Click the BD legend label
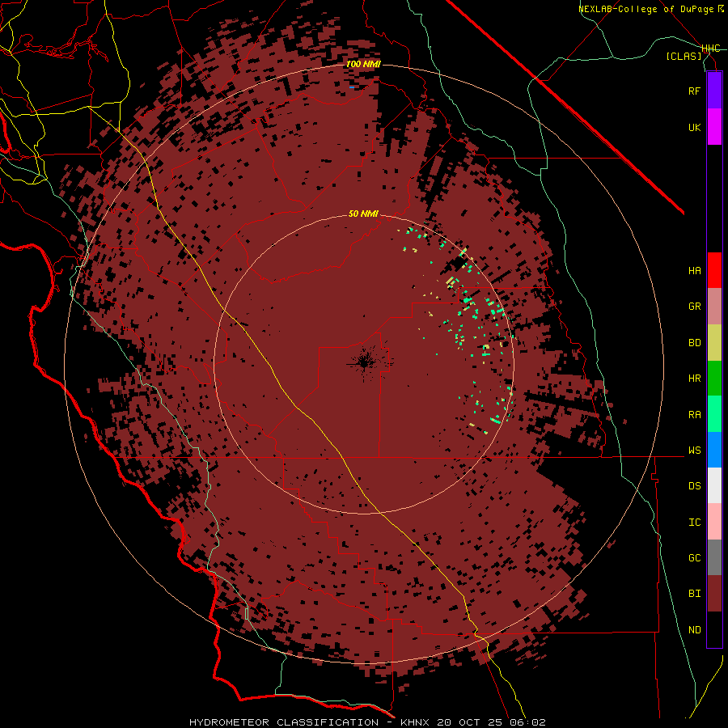This screenshot has height=728, width=728. 694,343
